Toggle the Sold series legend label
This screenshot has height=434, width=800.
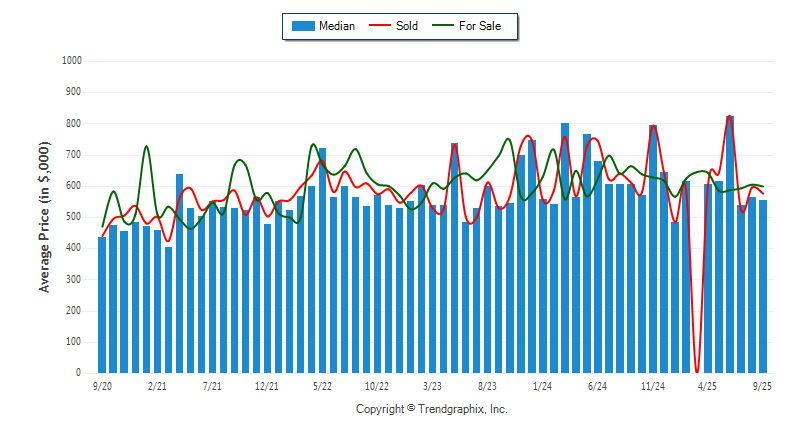point(407,26)
